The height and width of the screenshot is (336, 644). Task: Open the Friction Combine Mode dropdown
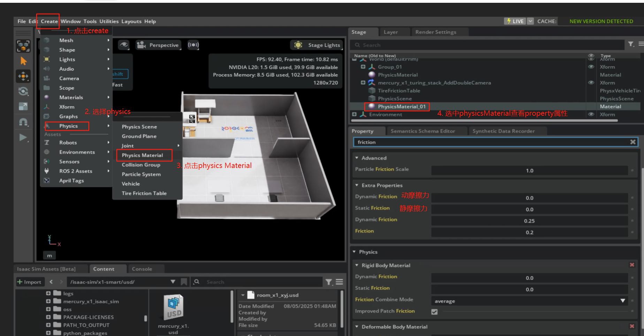(529, 301)
